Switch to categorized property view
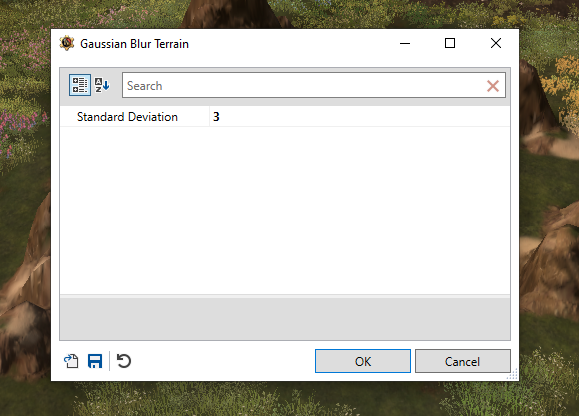The image size is (579, 416). (80, 85)
